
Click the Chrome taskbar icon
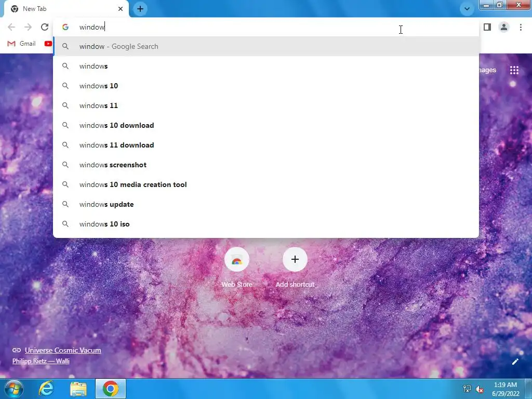(x=111, y=389)
